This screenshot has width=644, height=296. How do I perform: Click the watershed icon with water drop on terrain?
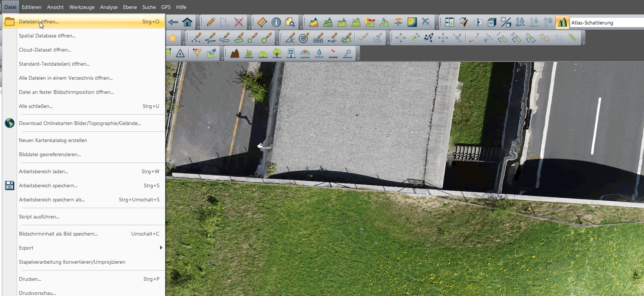pos(384,22)
